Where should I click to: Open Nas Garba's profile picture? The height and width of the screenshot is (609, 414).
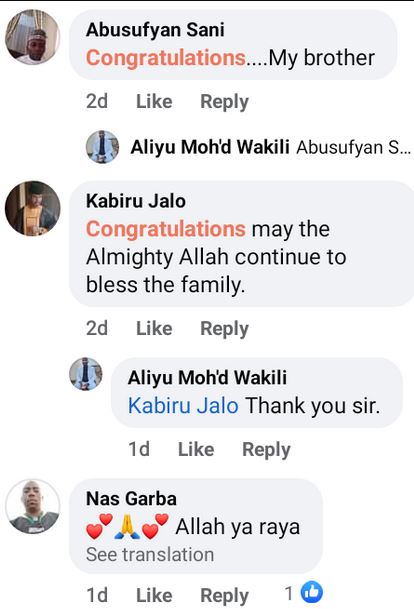(33, 507)
